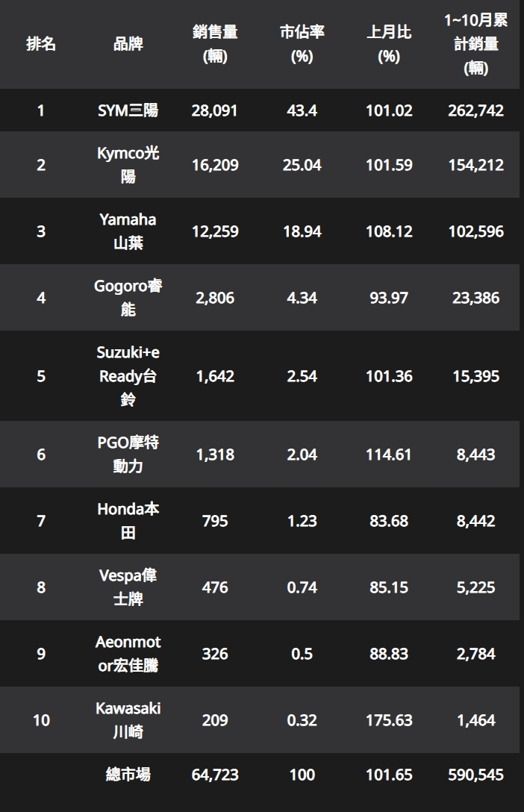The height and width of the screenshot is (812, 524).
Task: Click the 市佔率(%) column header
Action: click(302, 44)
